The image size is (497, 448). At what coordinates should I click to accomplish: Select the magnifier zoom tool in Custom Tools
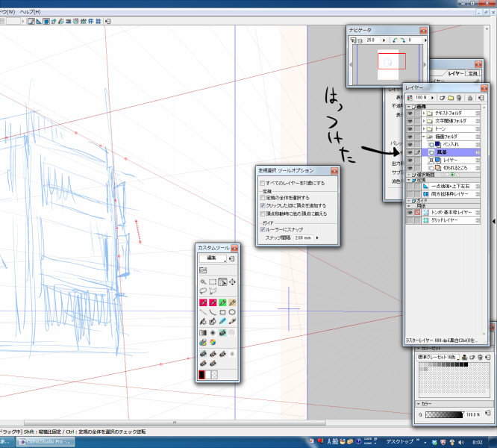pos(203,282)
